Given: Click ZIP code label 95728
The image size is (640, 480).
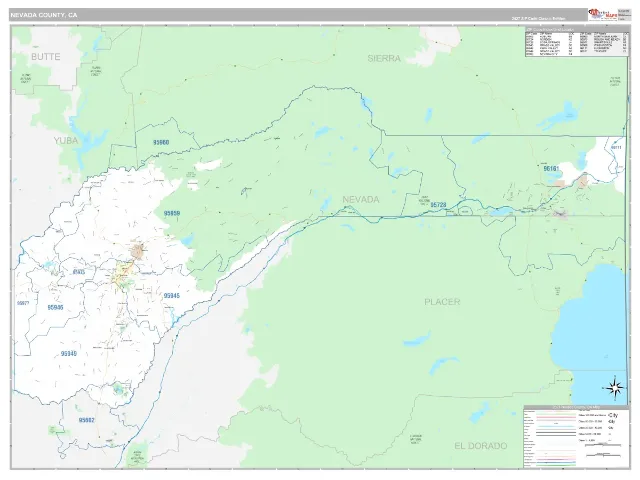Looking at the screenshot, I should click(438, 205).
